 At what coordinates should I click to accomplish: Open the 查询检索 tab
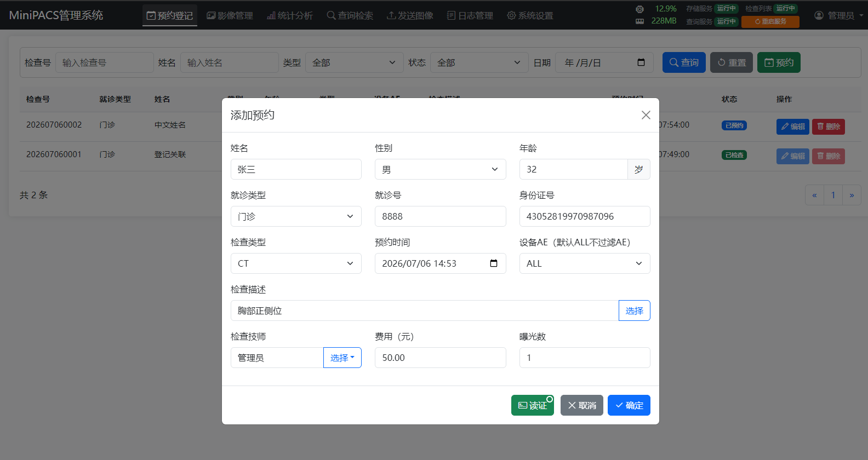[350, 15]
